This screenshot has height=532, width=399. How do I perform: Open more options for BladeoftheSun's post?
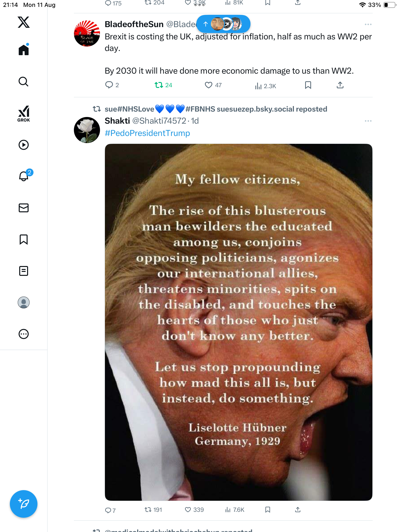(368, 24)
